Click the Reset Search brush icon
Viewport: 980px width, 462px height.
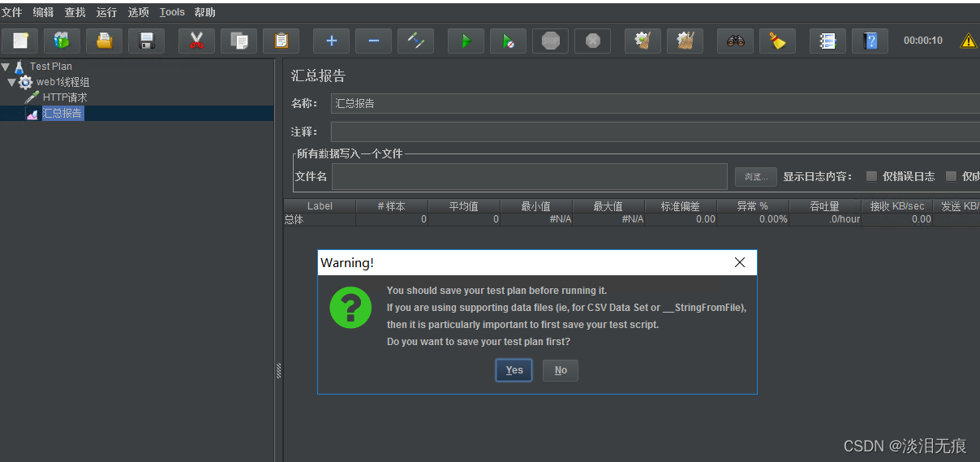pos(777,41)
